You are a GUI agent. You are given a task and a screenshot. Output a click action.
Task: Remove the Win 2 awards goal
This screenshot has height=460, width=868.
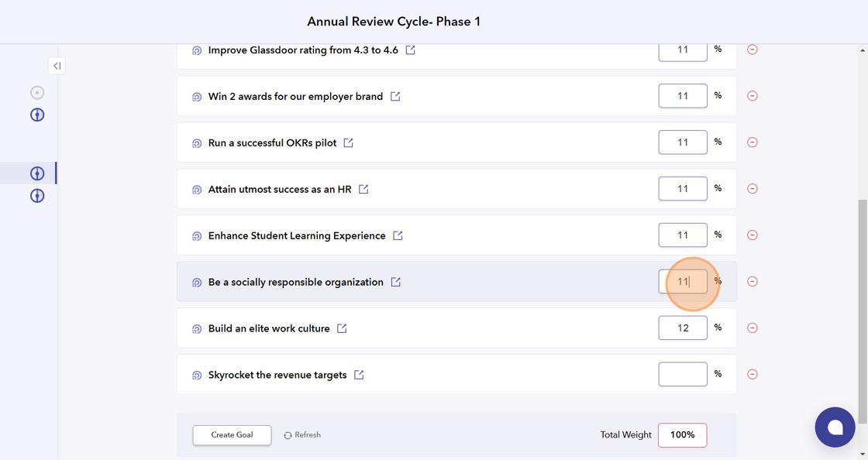click(x=752, y=96)
